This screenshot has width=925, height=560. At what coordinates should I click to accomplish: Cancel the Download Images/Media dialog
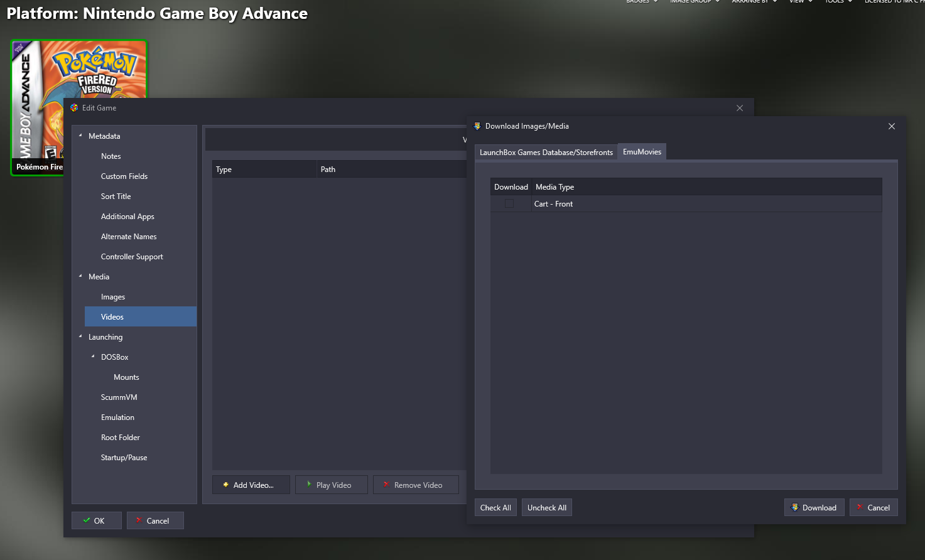pos(874,507)
